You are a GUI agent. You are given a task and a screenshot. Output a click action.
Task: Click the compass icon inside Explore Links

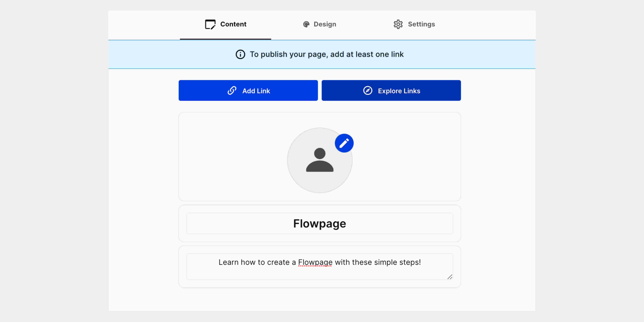point(367,90)
